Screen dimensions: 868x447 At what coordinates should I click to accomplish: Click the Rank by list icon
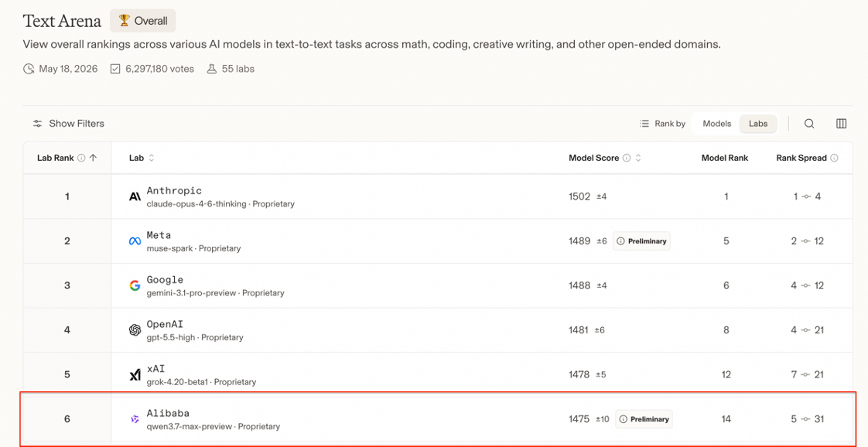644,124
